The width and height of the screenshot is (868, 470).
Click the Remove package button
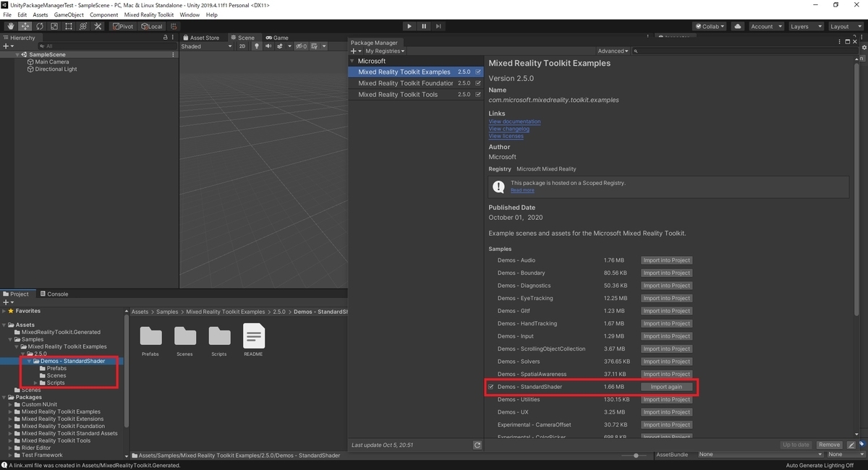click(x=829, y=445)
